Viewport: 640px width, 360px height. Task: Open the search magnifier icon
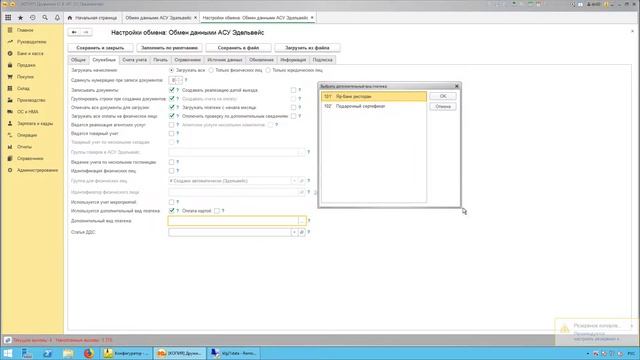tap(45, 18)
